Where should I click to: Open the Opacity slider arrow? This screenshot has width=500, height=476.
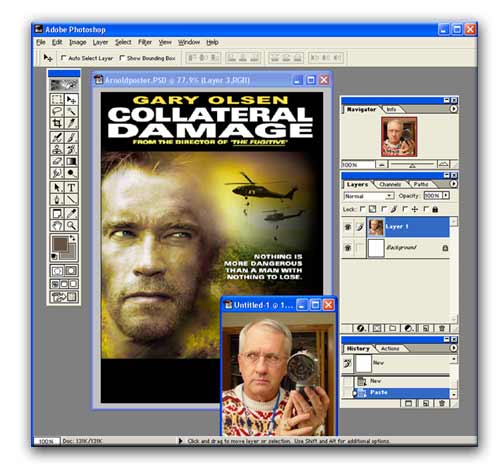click(446, 196)
